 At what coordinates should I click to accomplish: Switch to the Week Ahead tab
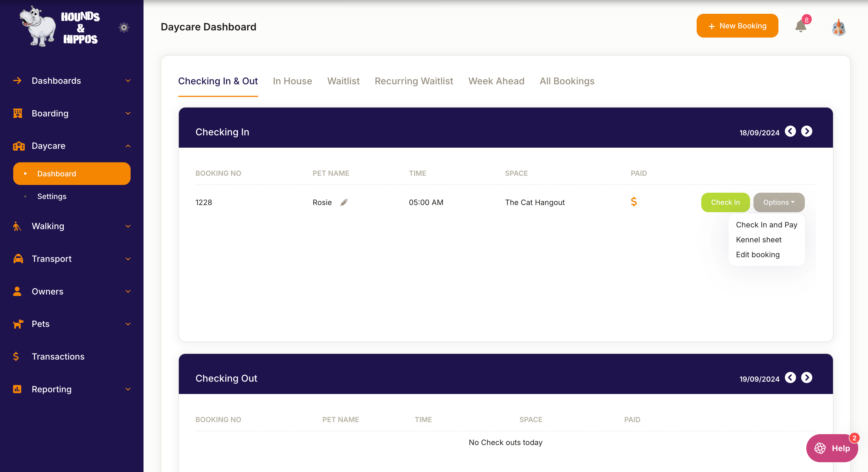pos(496,81)
